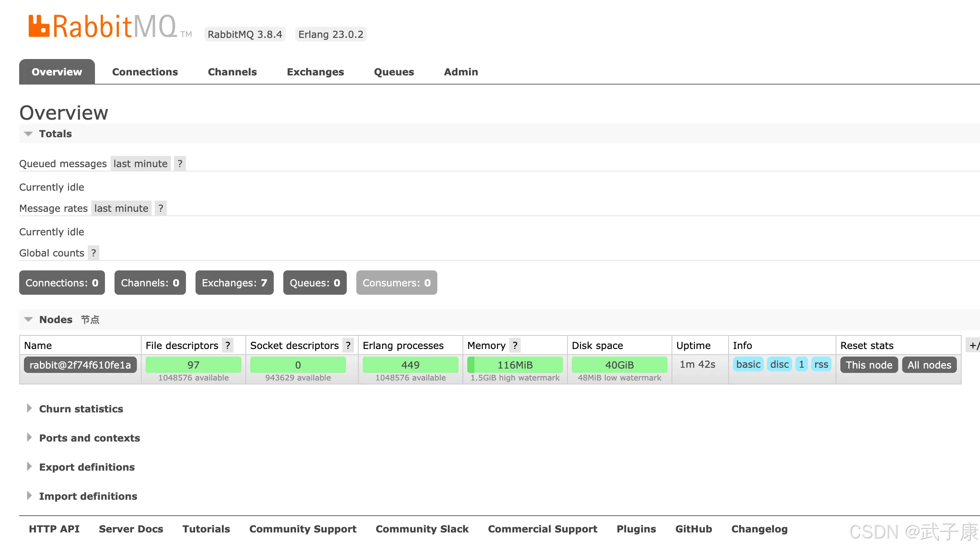Expand the Churn statistics section
The width and height of the screenshot is (980, 548).
[x=81, y=409]
